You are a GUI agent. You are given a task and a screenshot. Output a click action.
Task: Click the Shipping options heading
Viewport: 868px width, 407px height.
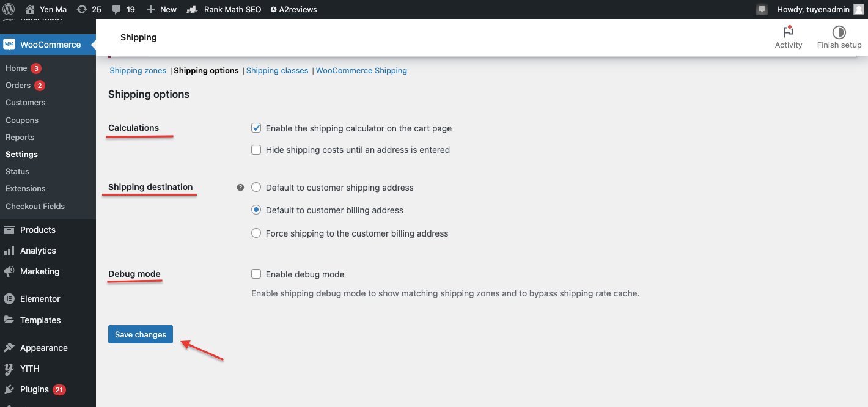click(149, 94)
